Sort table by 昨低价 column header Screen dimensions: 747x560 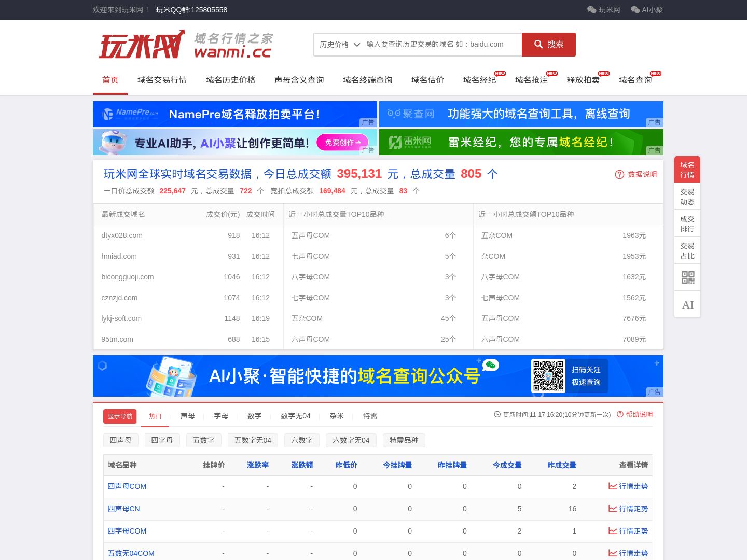(346, 465)
